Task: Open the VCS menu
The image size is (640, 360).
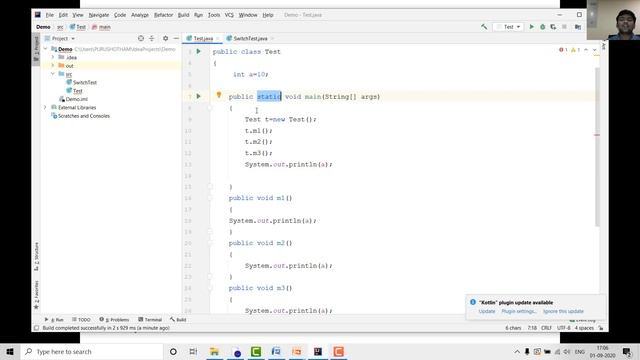Action: pyautogui.click(x=229, y=15)
